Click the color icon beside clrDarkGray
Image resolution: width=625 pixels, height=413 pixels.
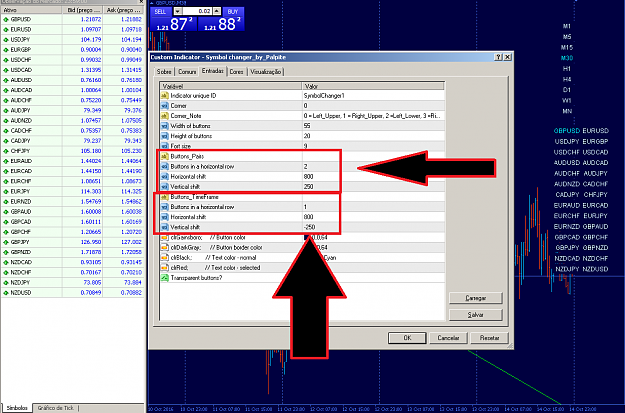pos(165,248)
